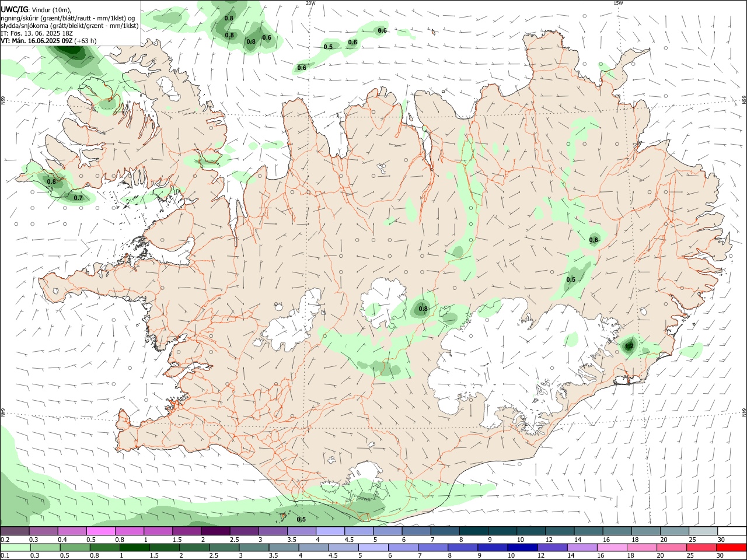Click the 66N latitude label on right edge
Image resolution: width=747 pixels, height=560 pixels.
(744, 100)
